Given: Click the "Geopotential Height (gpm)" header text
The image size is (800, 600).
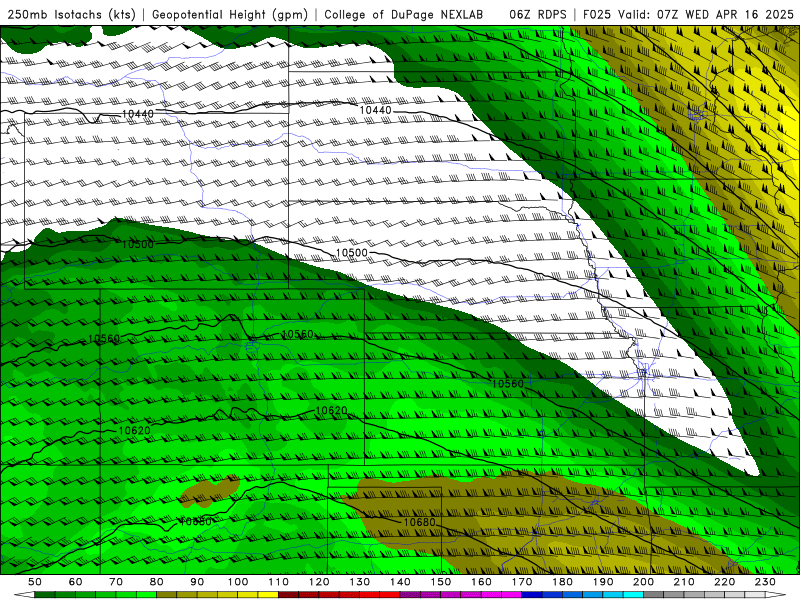Looking at the screenshot, I should pos(230,14).
